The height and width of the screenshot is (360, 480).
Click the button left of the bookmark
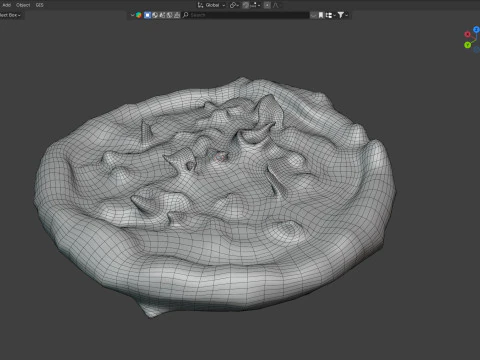[313, 15]
